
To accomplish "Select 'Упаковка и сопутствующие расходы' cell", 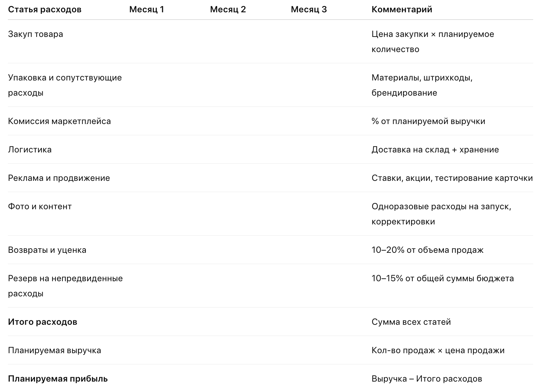I will (65, 85).
